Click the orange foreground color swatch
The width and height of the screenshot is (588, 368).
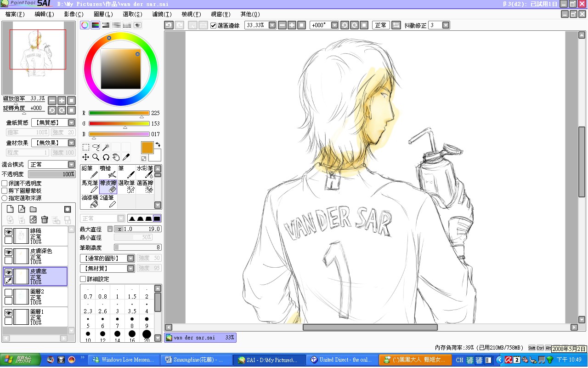click(147, 147)
